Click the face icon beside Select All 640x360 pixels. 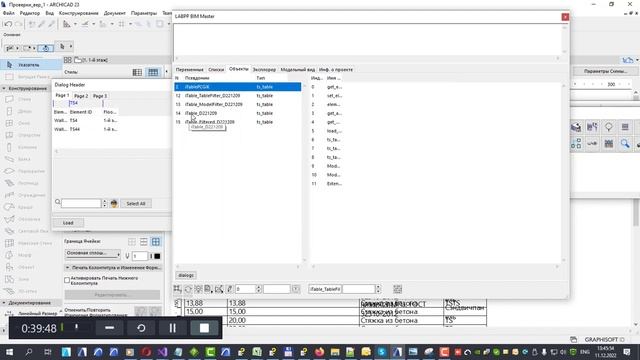pos(114,203)
